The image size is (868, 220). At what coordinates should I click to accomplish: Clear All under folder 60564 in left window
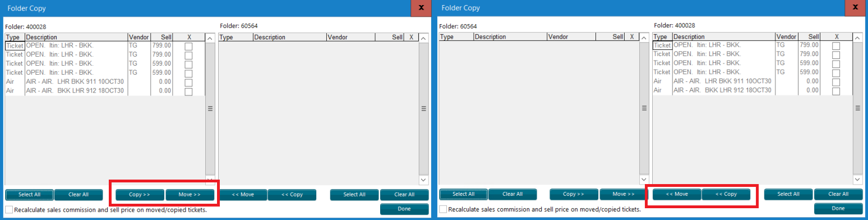404,195
